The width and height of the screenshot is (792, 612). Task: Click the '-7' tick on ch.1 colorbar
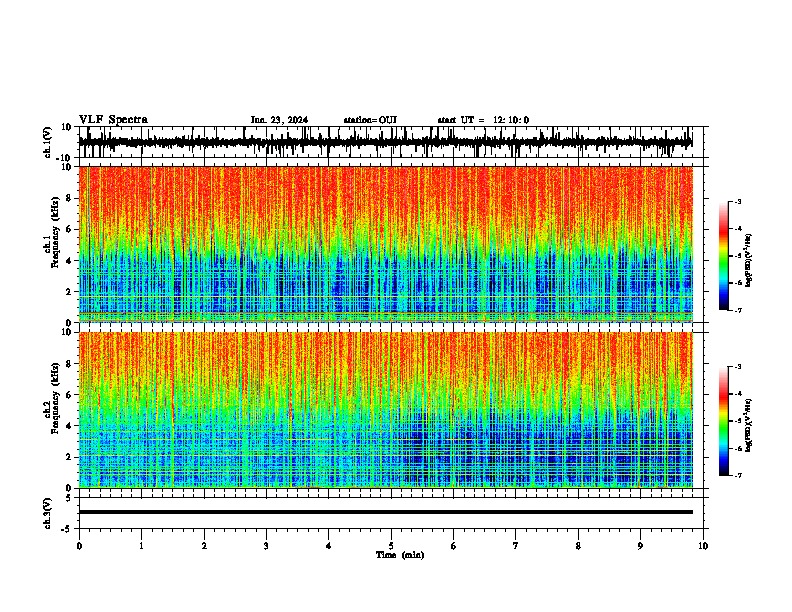click(737, 310)
